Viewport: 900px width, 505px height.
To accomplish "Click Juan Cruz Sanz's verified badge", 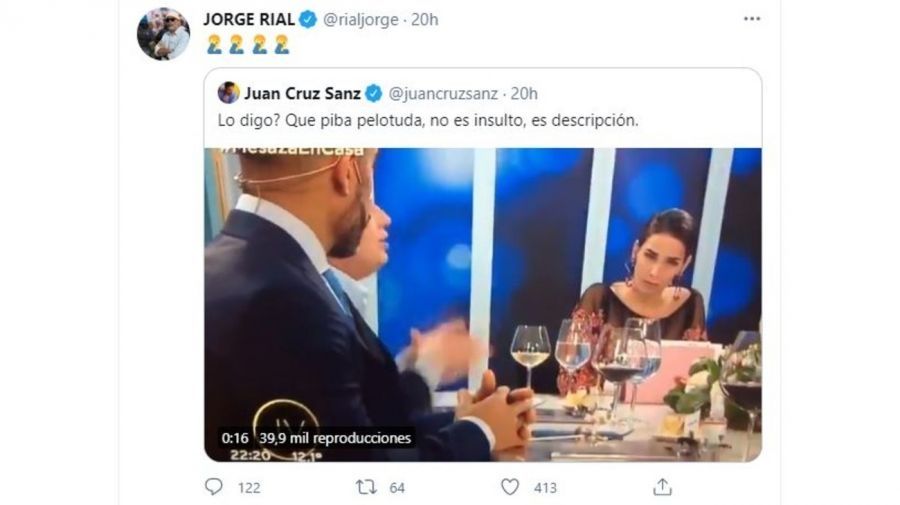I will (x=373, y=94).
